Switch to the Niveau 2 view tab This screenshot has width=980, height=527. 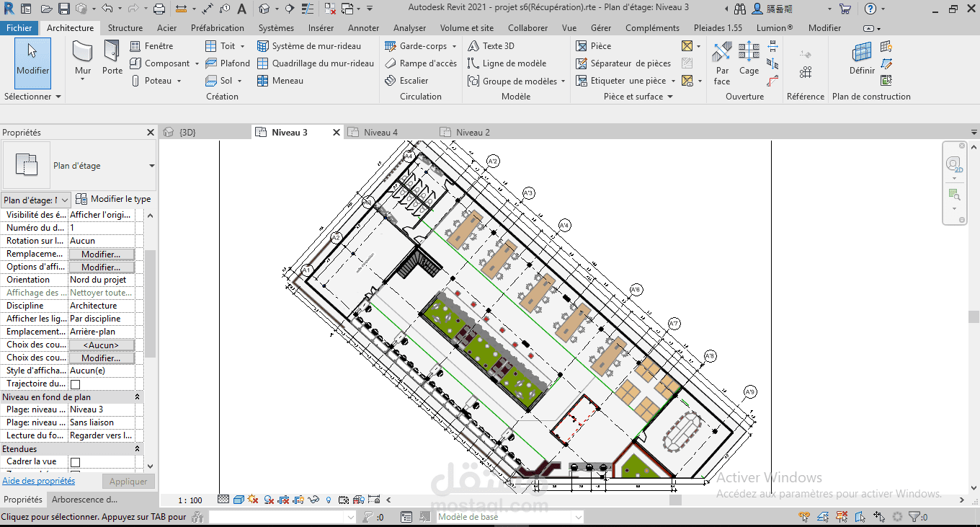tap(473, 133)
